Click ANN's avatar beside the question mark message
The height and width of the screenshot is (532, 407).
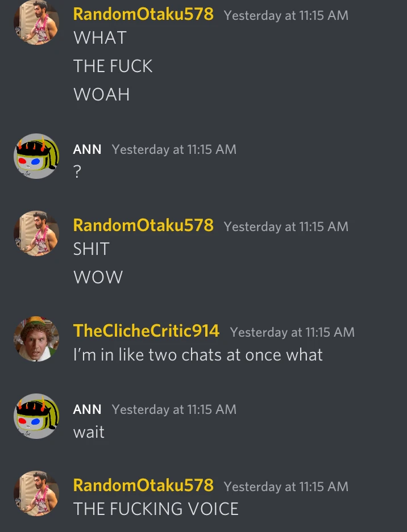pos(36,156)
